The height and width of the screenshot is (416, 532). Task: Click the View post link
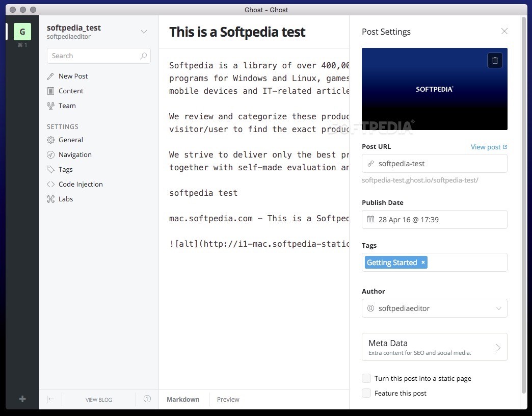coord(489,147)
